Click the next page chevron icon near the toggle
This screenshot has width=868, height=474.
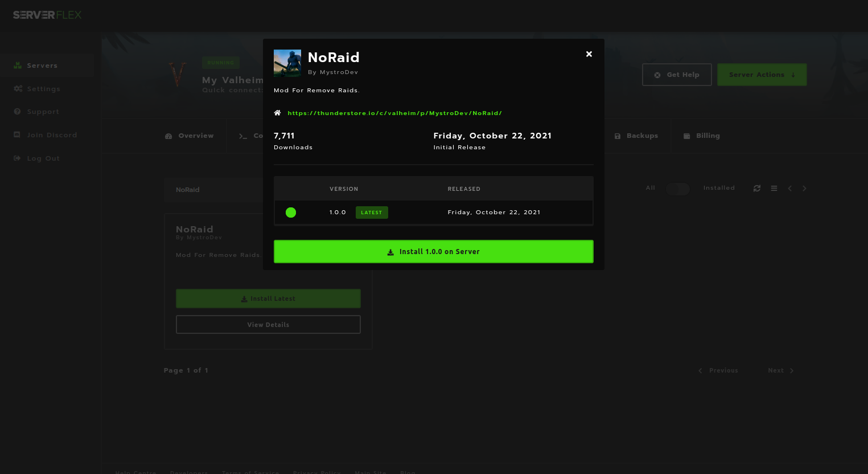pyautogui.click(x=804, y=188)
